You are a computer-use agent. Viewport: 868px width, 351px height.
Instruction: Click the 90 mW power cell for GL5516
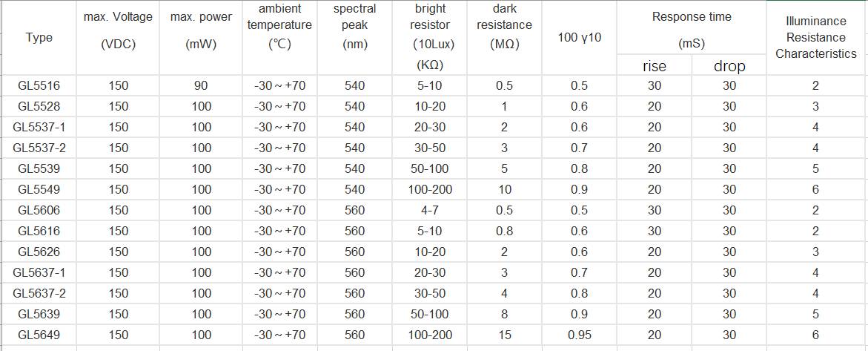coord(201,85)
